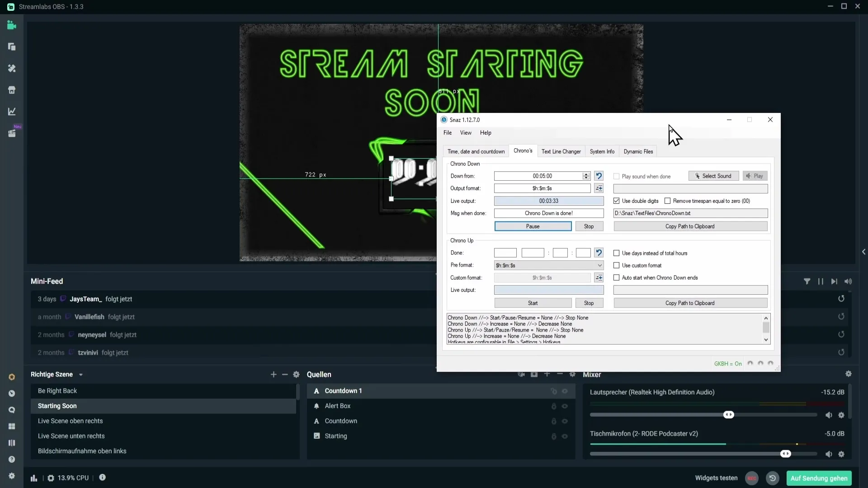The width and height of the screenshot is (868, 488).
Task: Switch to Dynamic Files tab
Action: [x=638, y=152]
